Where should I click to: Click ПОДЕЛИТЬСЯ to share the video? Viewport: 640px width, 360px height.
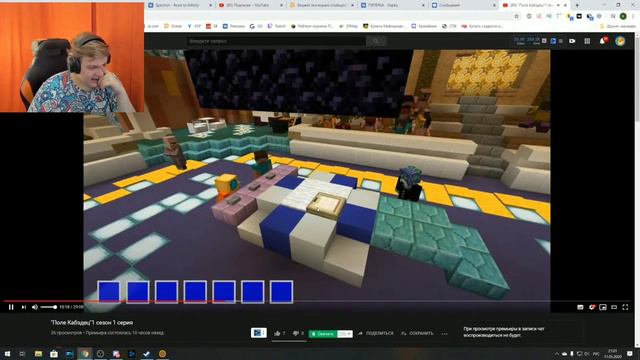coord(376,333)
